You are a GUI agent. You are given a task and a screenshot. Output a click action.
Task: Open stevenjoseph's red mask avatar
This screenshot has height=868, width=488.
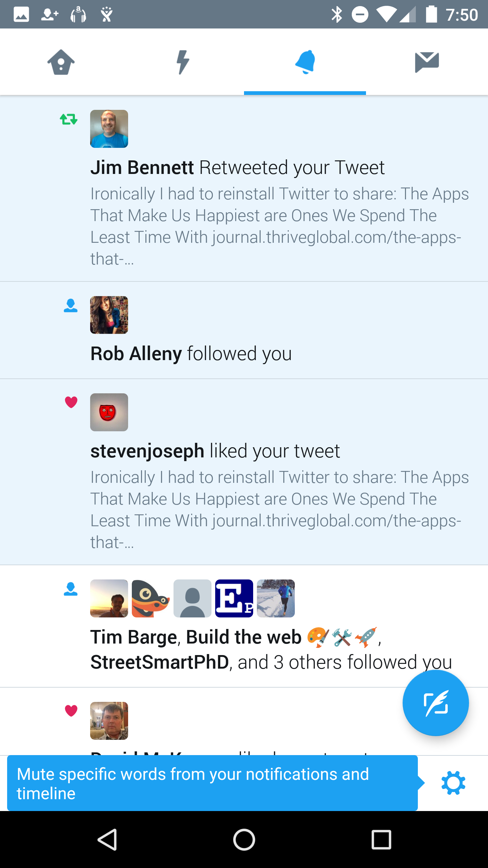(x=109, y=412)
